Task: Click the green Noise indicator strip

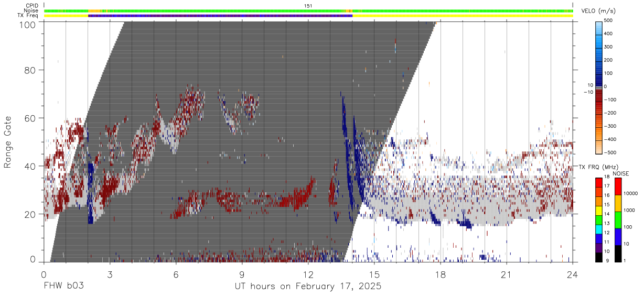Action: click(x=308, y=10)
